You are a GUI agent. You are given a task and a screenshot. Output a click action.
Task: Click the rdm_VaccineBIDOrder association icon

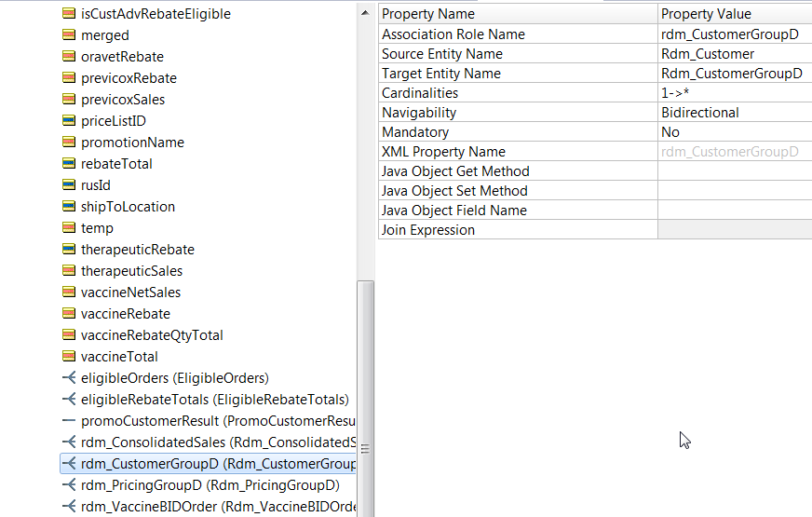click(x=68, y=507)
